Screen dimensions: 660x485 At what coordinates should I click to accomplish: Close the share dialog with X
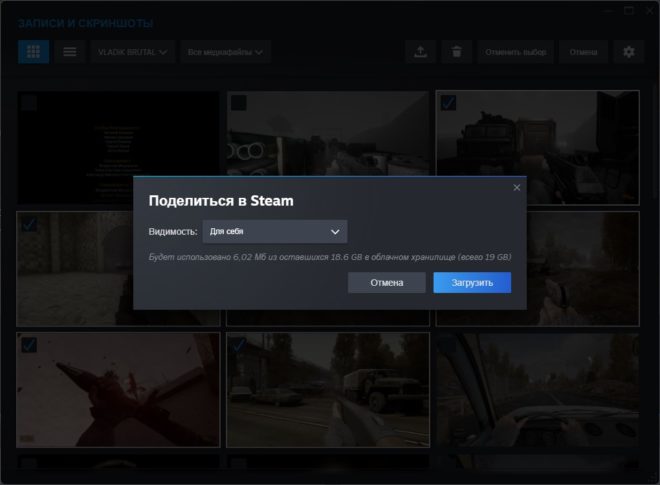(516, 187)
